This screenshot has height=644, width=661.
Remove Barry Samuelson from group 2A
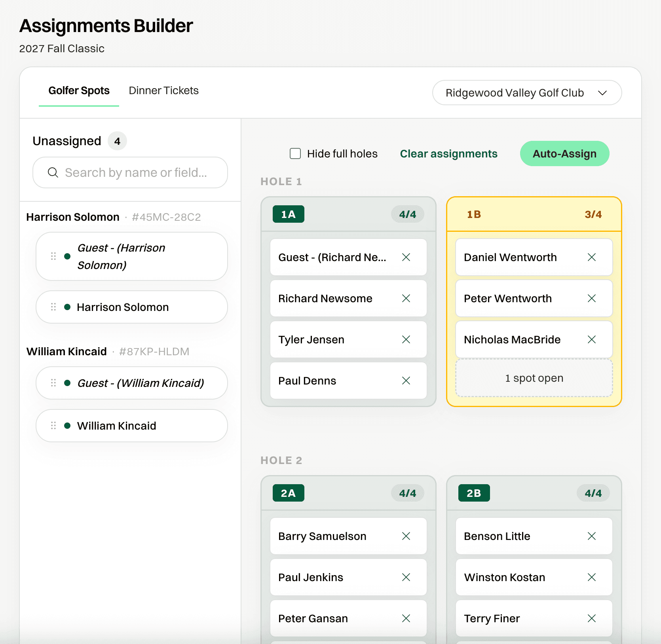(406, 536)
